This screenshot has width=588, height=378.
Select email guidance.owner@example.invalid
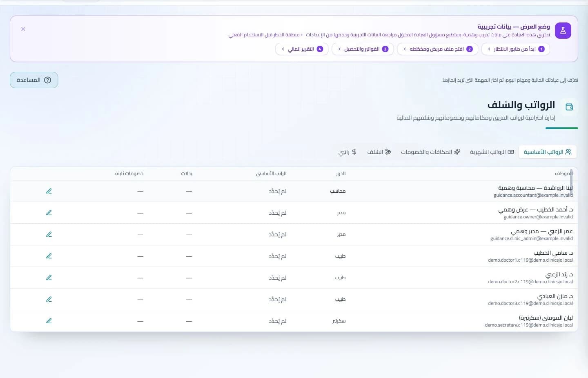(x=538, y=217)
